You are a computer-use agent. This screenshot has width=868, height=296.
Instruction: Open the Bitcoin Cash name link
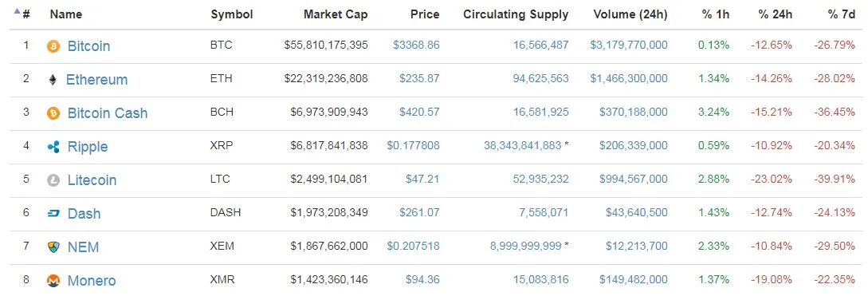click(108, 113)
